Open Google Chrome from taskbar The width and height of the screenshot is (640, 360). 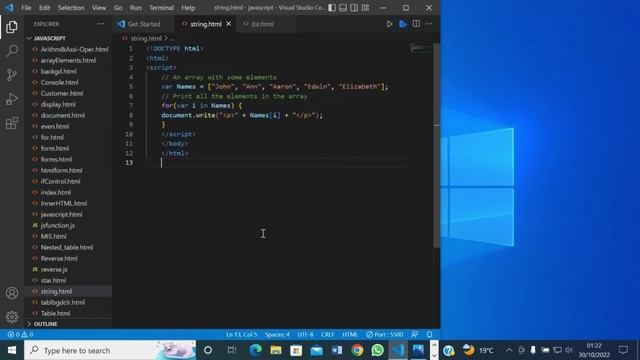pos(357,350)
